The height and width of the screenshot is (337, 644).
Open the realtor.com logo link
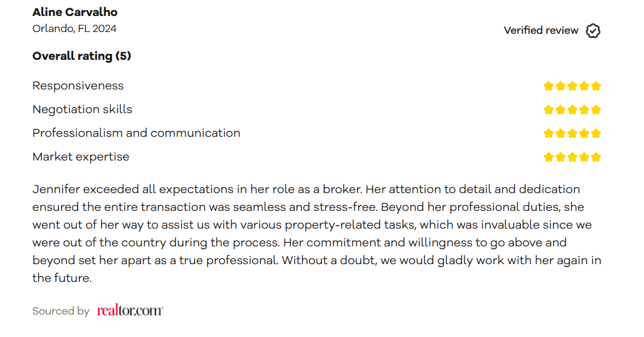[x=130, y=310]
